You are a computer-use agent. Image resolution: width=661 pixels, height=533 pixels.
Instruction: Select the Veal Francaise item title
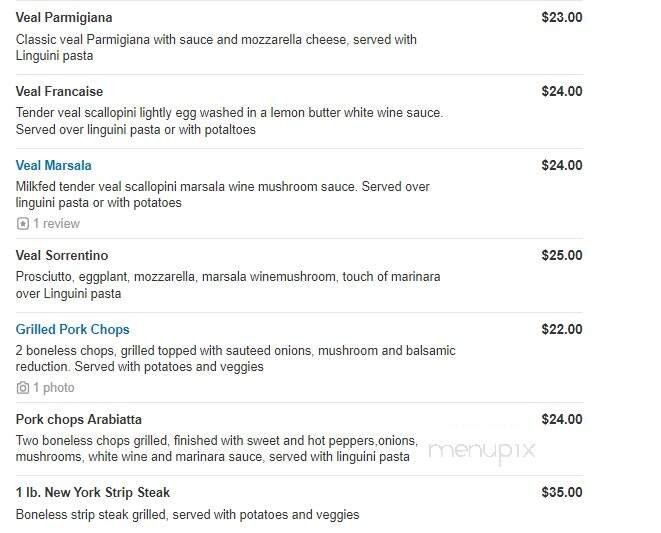60,92
